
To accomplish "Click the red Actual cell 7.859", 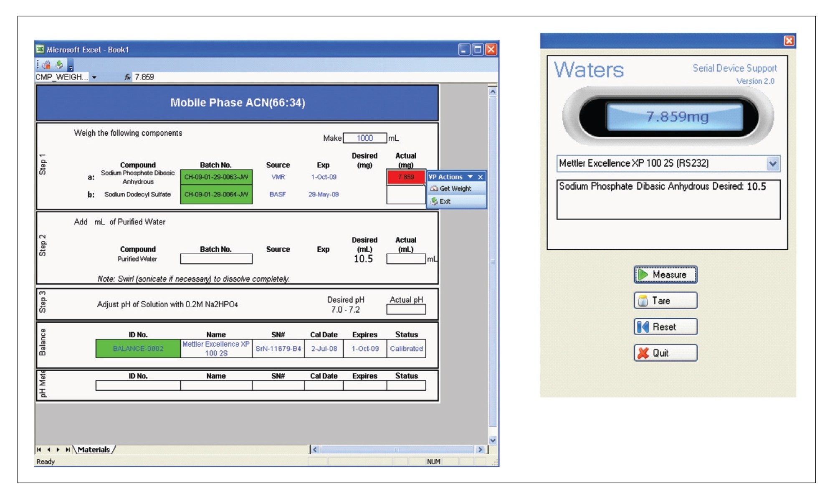I will [x=406, y=177].
